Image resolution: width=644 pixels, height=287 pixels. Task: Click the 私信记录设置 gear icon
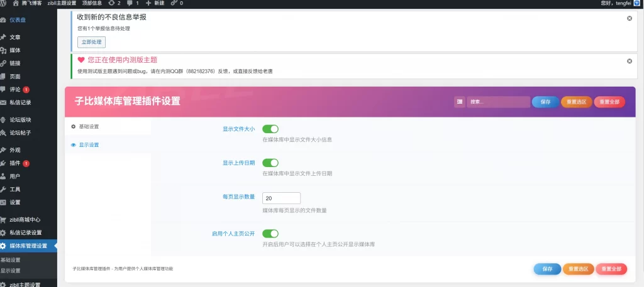pos(3,233)
